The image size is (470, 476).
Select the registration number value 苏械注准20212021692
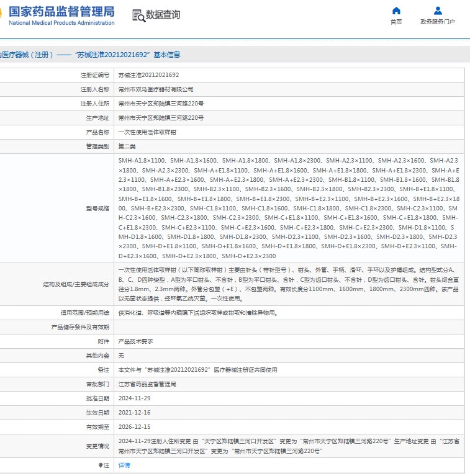[x=148, y=75]
